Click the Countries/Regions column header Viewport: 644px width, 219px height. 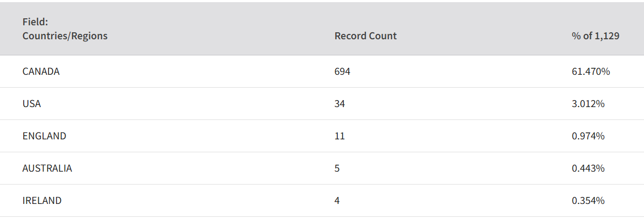click(65, 36)
